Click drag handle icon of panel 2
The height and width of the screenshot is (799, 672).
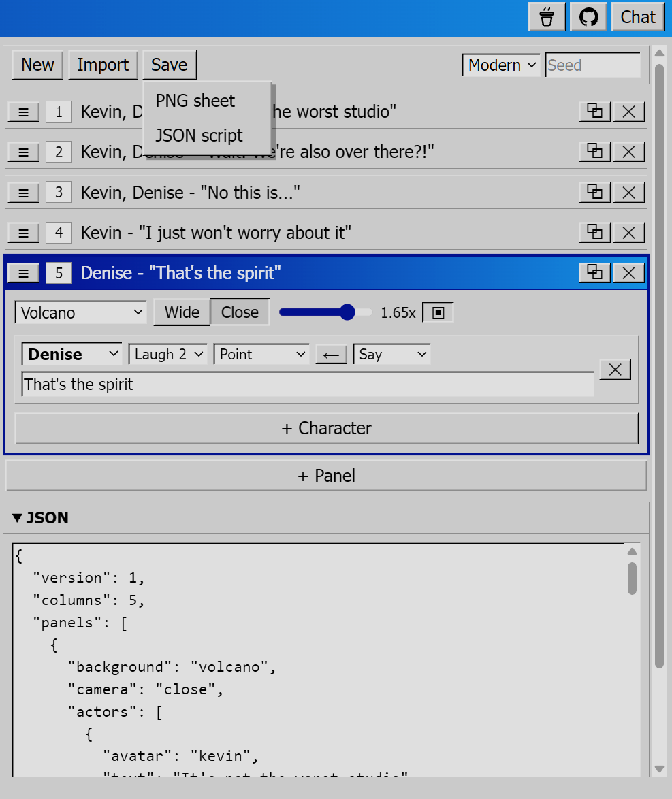click(23, 152)
